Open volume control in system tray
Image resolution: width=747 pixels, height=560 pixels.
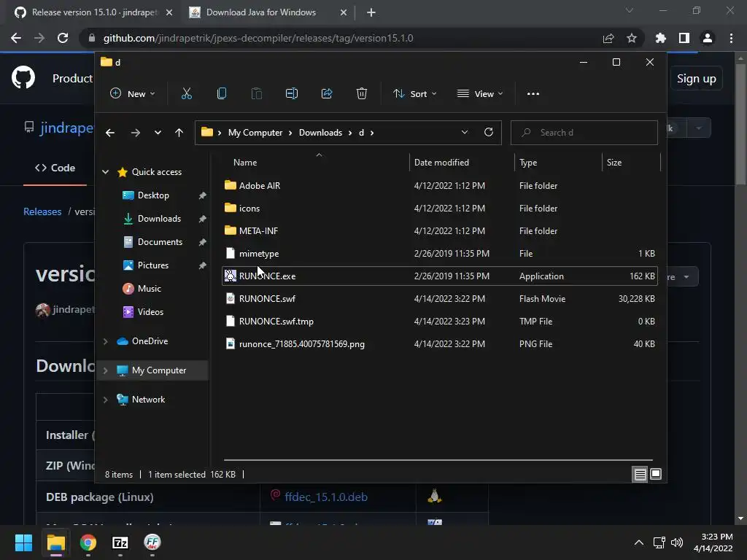point(676,542)
